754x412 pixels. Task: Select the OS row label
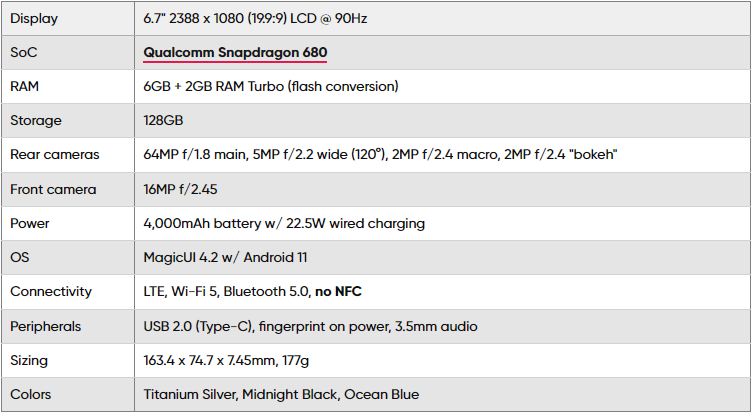[x=20, y=257]
